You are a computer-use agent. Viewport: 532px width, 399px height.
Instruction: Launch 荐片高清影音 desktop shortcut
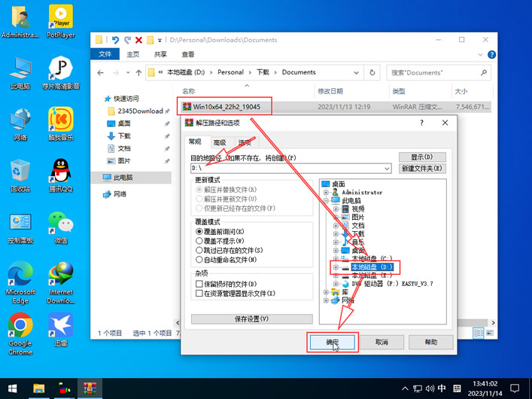61,73
